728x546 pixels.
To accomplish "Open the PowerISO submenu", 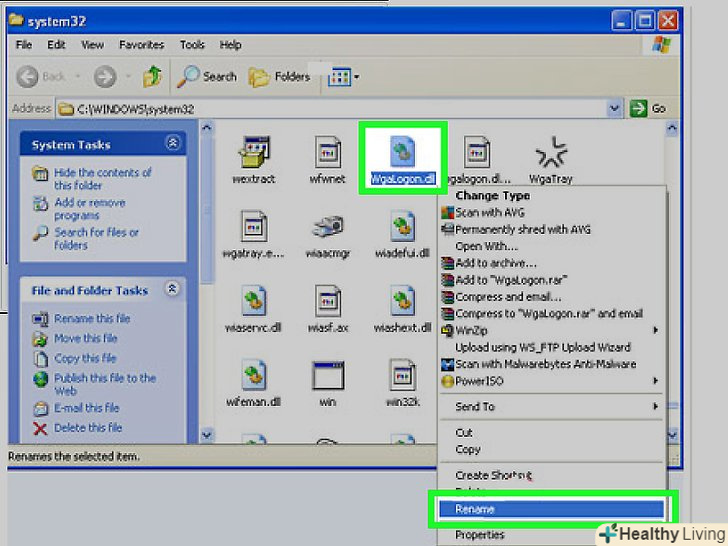I will pyautogui.click(x=552, y=381).
